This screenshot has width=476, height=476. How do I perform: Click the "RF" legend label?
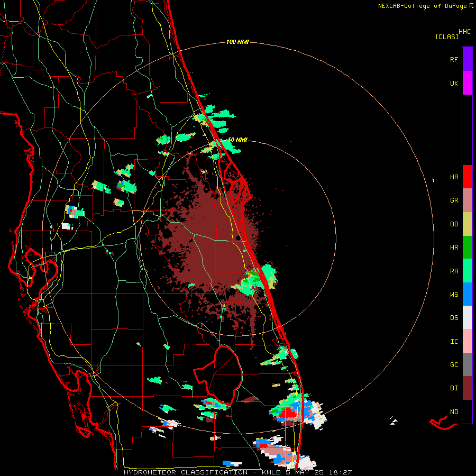[x=454, y=59]
